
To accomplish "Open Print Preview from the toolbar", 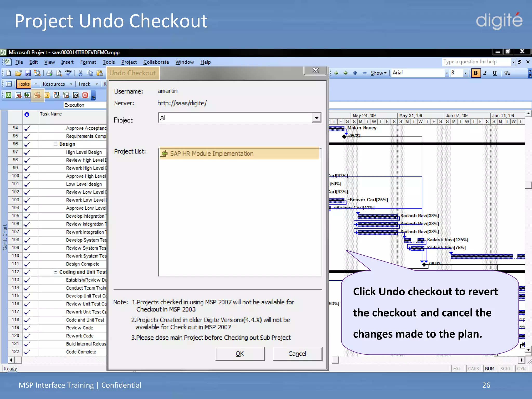I will tap(59, 73).
